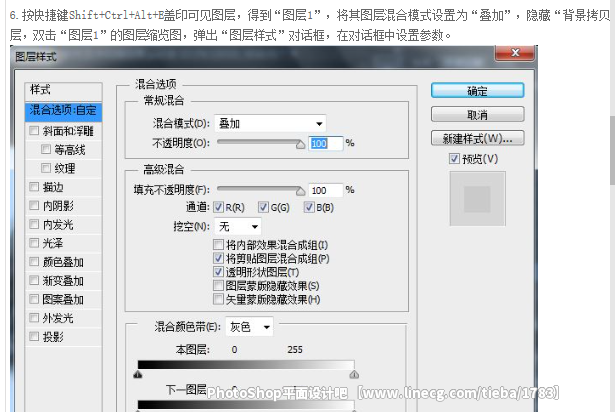Viewport: 615px width, 412px height.
Task: Enable the 描边 checkbox
Action: pos(34,187)
